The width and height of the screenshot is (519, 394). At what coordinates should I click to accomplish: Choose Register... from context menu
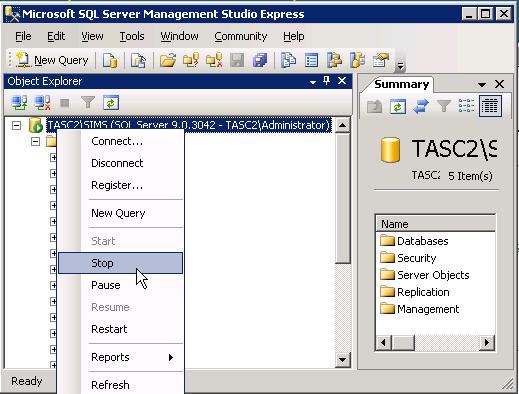coord(120,185)
